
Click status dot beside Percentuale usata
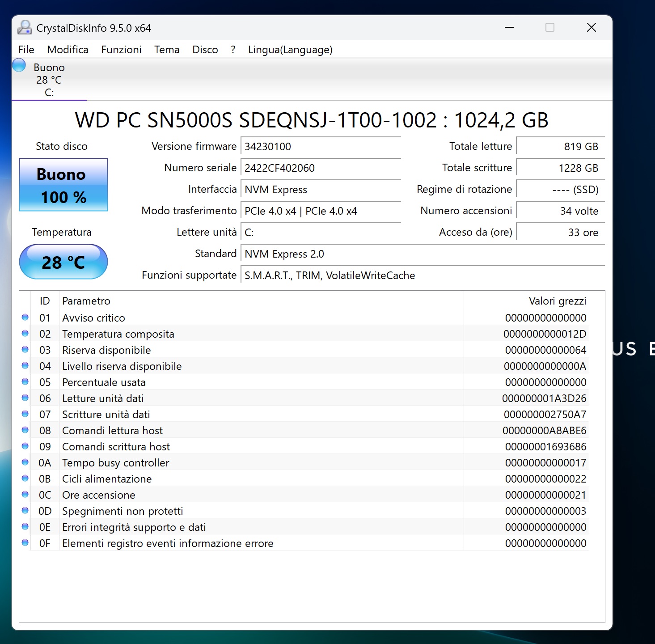pyautogui.click(x=25, y=382)
